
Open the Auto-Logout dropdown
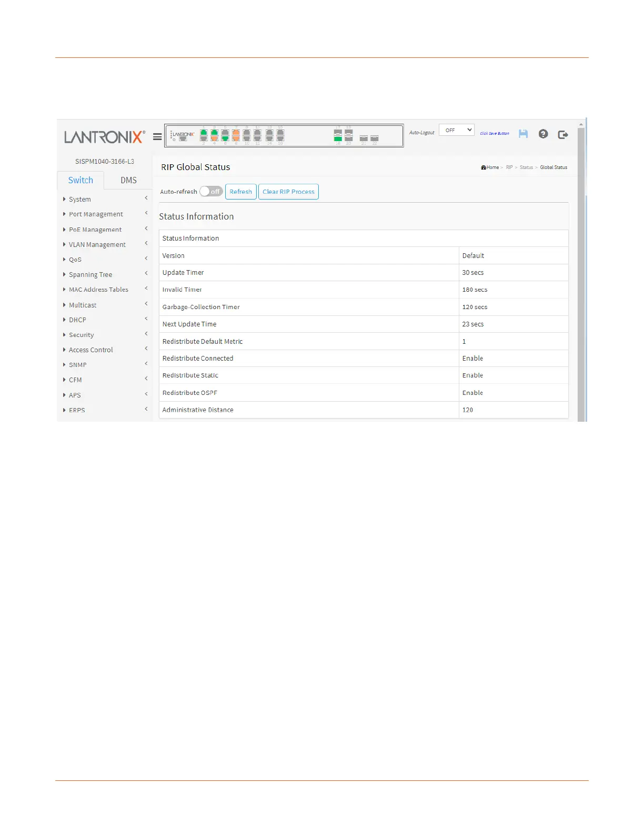(457, 130)
